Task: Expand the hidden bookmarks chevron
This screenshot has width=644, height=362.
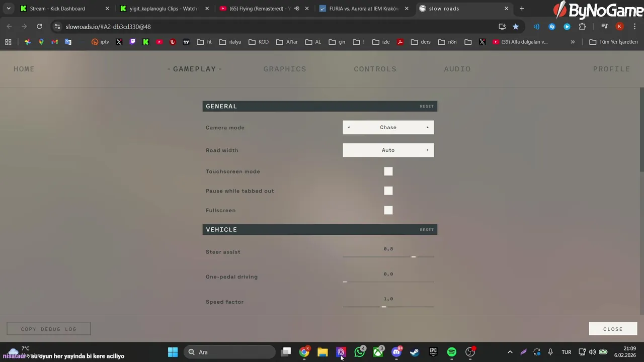Action: point(573,42)
